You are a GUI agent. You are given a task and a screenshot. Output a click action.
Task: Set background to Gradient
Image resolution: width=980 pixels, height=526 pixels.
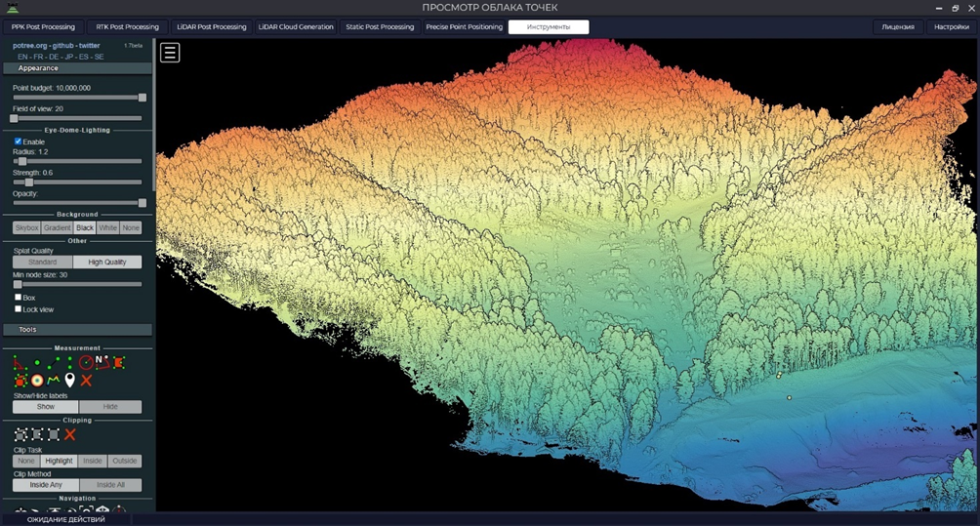[x=58, y=228]
